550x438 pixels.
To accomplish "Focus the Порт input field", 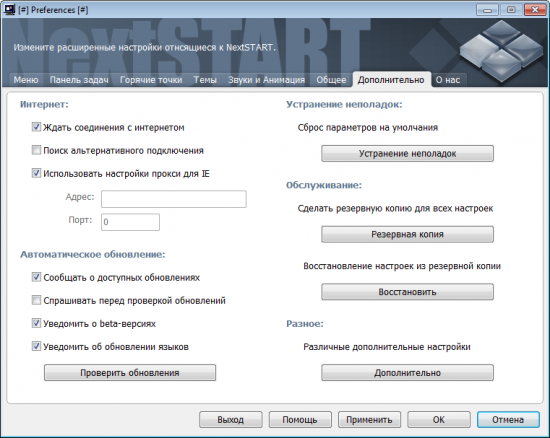I will (130, 222).
